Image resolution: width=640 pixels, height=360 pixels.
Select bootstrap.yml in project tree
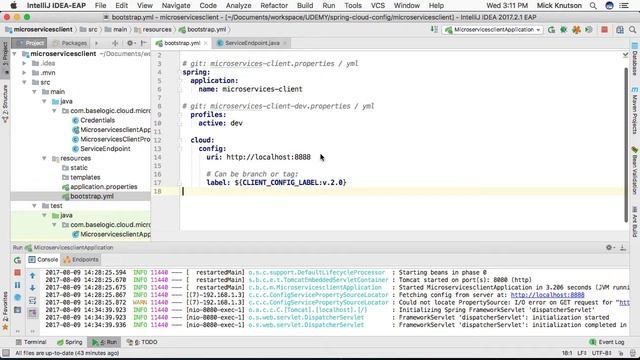point(91,196)
